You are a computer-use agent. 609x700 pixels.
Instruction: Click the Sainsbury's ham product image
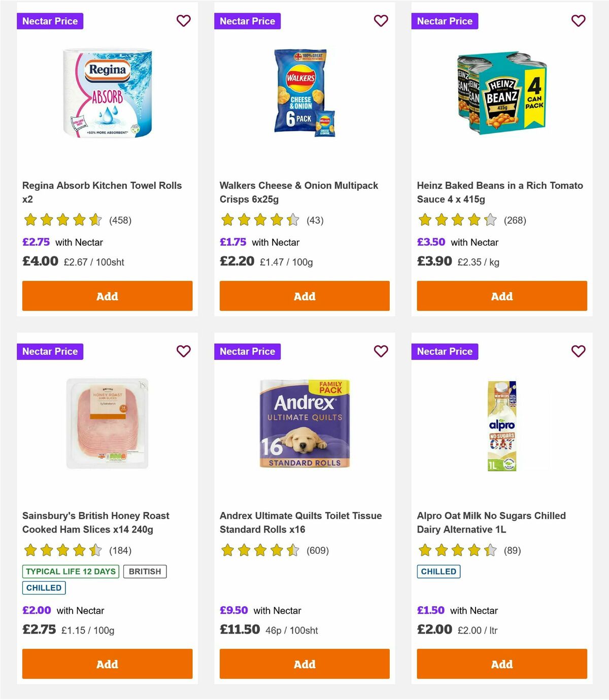coord(107,424)
